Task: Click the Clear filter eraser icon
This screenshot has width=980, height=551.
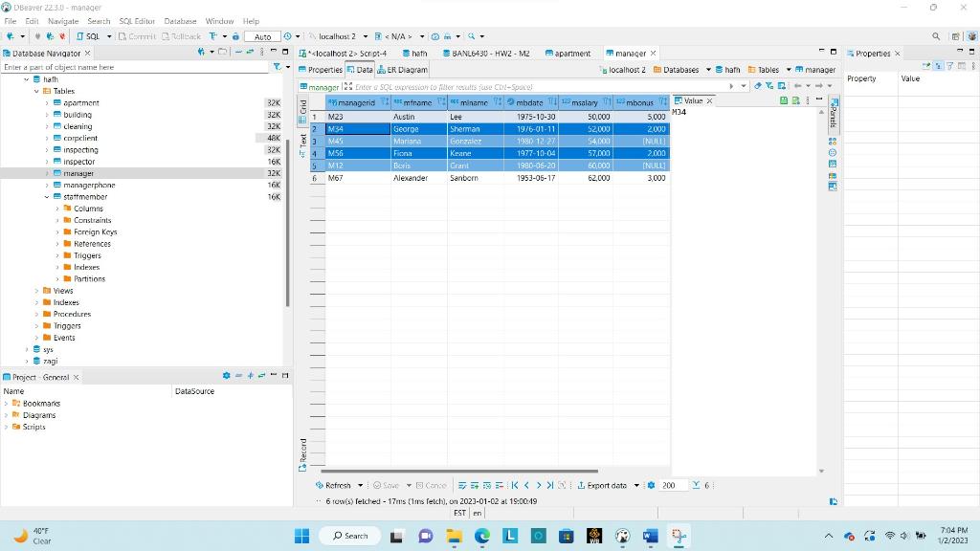Action: click(x=758, y=86)
